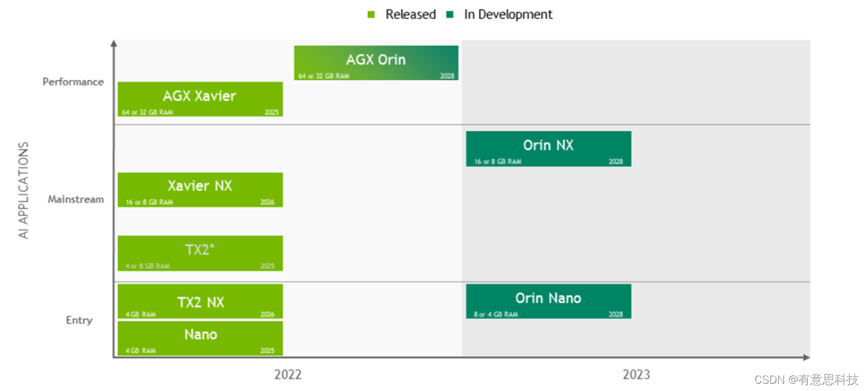Select the Orin Nano product block
This screenshot has width=868, height=391.
[548, 301]
